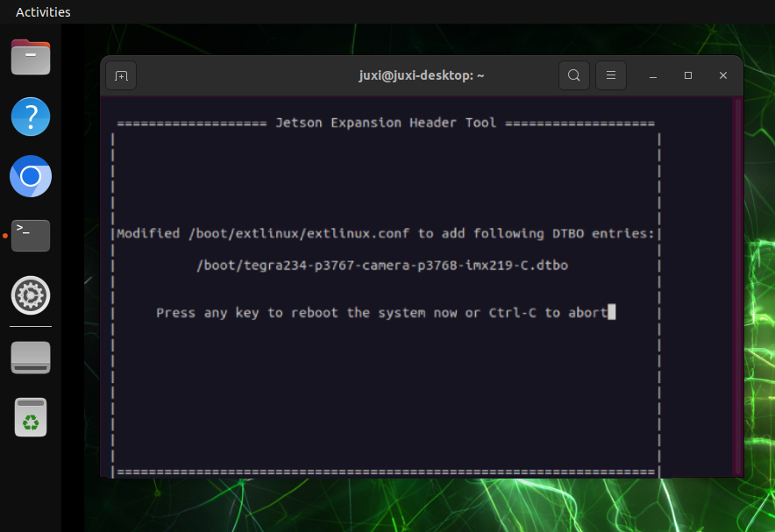Open the terminal hamburger menu
The height and width of the screenshot is (532, 775).
pos(611,75)
